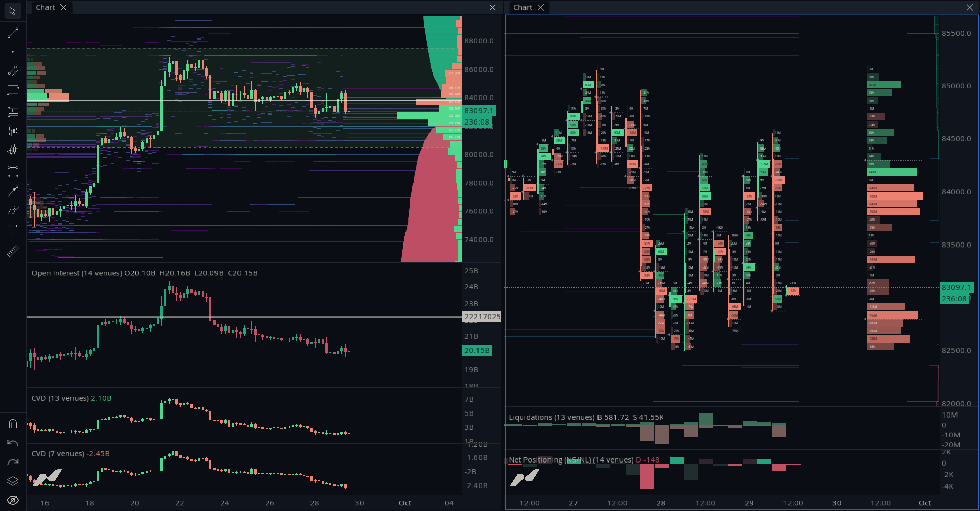Redo the last drawing action

(x=13, y=463)
